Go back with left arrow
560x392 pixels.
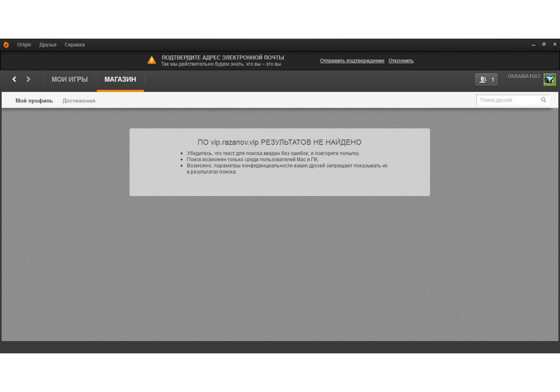coord(15,80)
